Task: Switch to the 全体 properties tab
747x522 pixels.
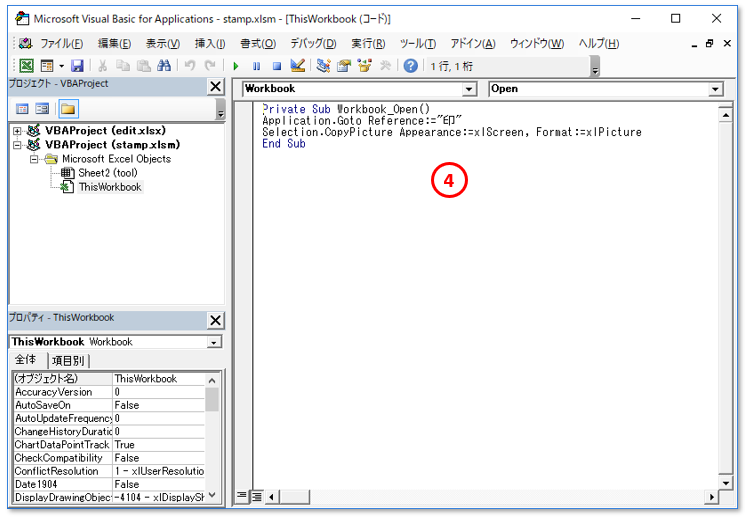Action: [26, 360]
